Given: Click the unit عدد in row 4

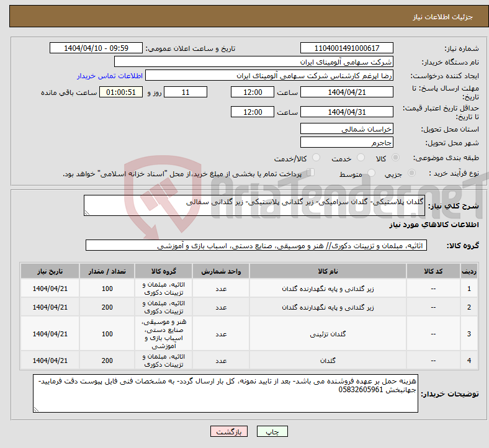Looking at the screenshot, I should pos(221,361).
